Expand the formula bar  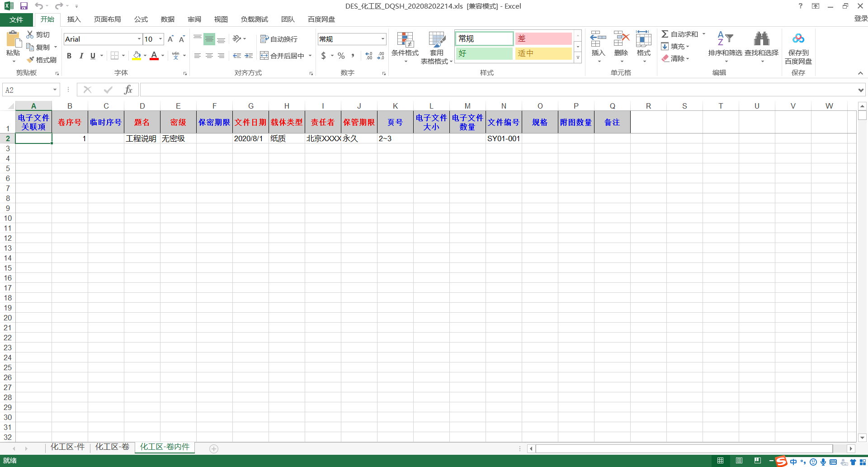(861, 90)
